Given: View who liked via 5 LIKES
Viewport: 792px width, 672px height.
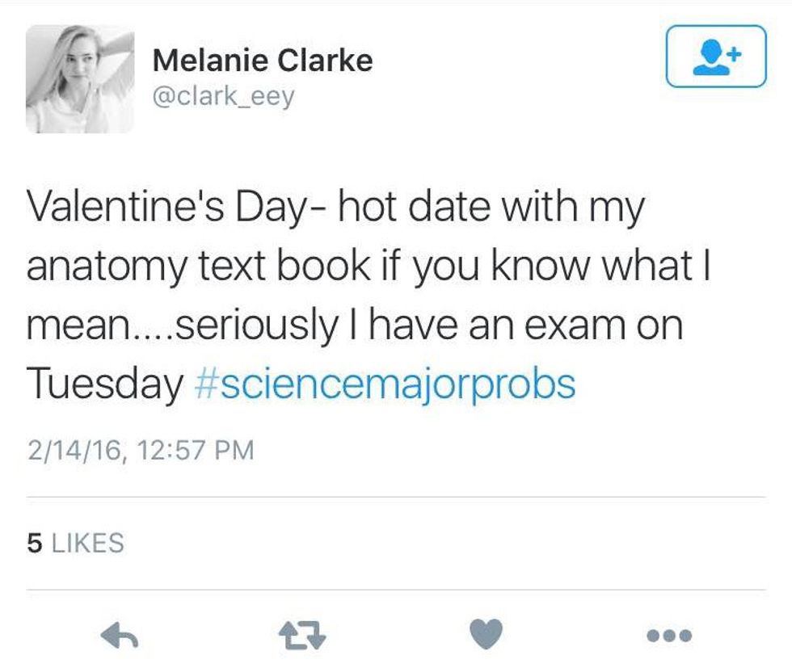Looking at the screenshot, I should [76, 543].
